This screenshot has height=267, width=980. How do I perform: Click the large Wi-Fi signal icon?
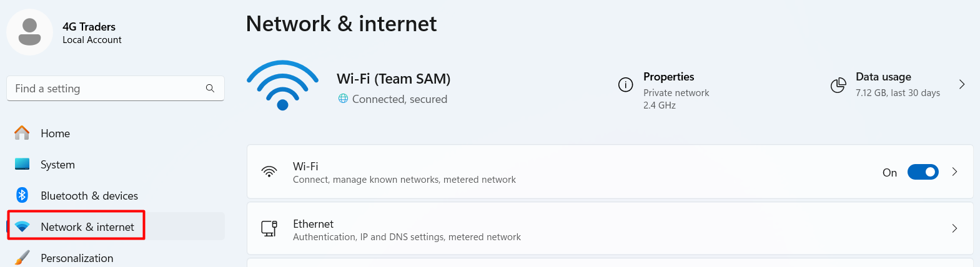click(282, 85)
